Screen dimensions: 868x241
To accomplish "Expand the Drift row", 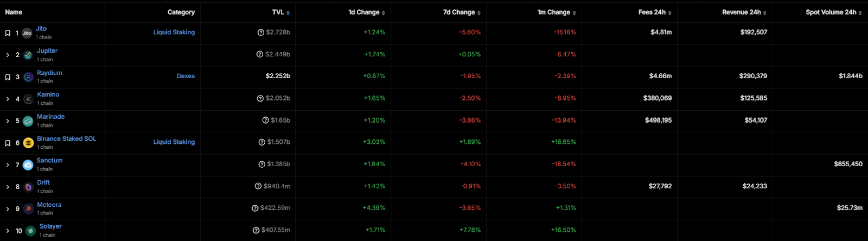I will coord(8,187).
